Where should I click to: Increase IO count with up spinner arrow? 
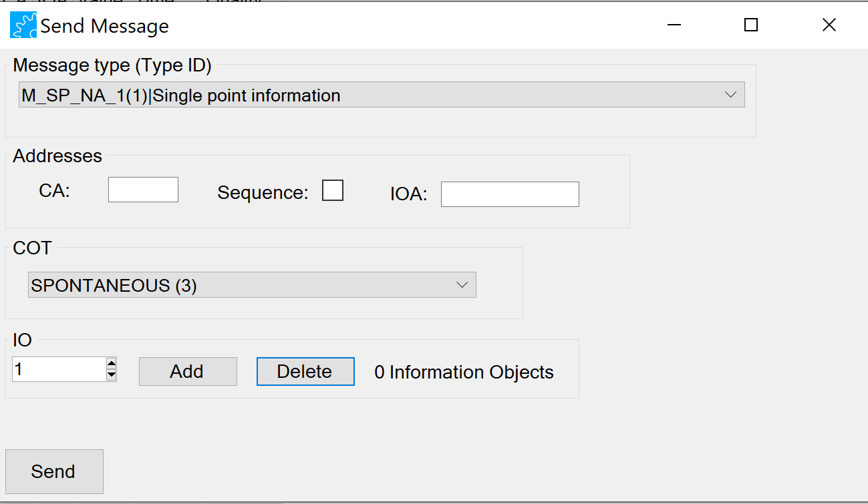tap(112, 364)
